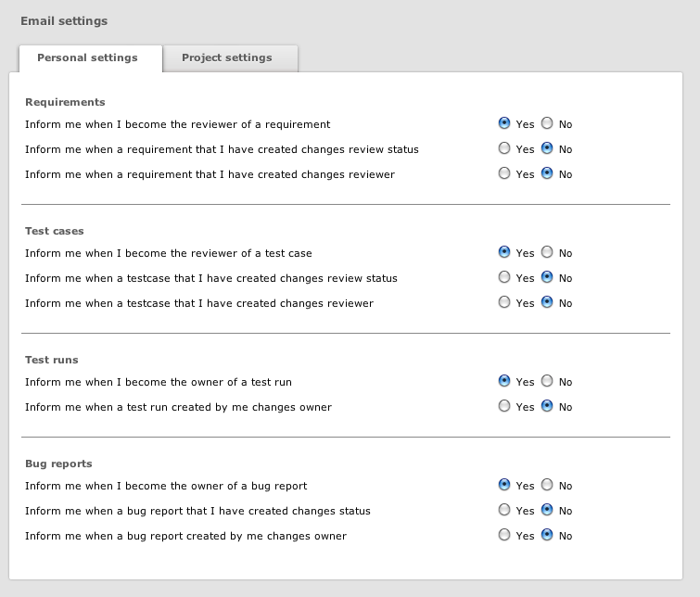The width and height of the screenshot is (700, 597).
Task: Select Yes for requirement review status changes
Action: click(x=504, y=148)
